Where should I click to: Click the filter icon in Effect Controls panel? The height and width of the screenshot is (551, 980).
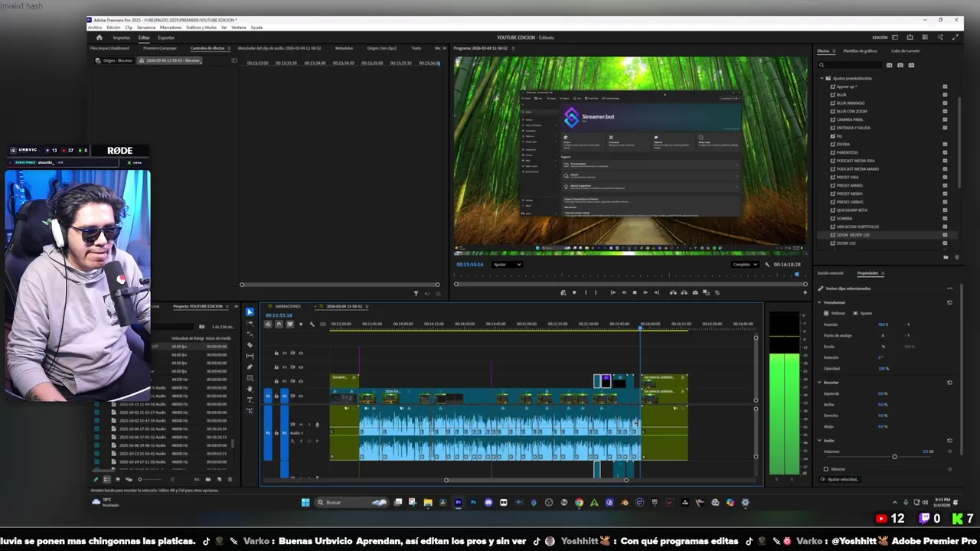[x=416, y=293]
